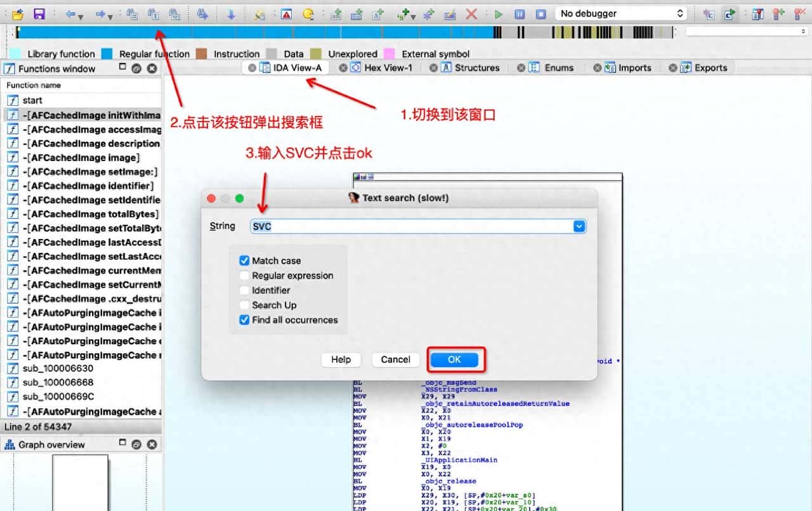Click OK in the Text search dialog
Image resolution: width=812 pixels, height=511 pixels.
click(x=454, y=359)
